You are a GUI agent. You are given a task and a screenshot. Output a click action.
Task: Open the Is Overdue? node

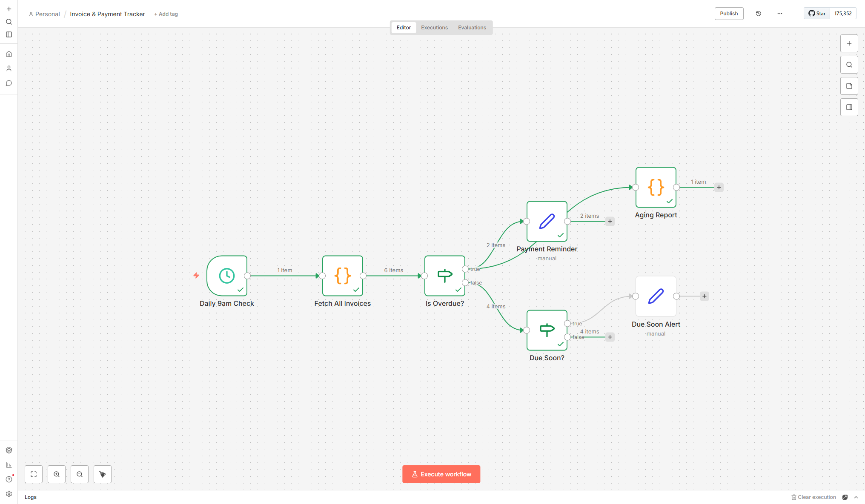pyautogui.click(x=444, y=276)
